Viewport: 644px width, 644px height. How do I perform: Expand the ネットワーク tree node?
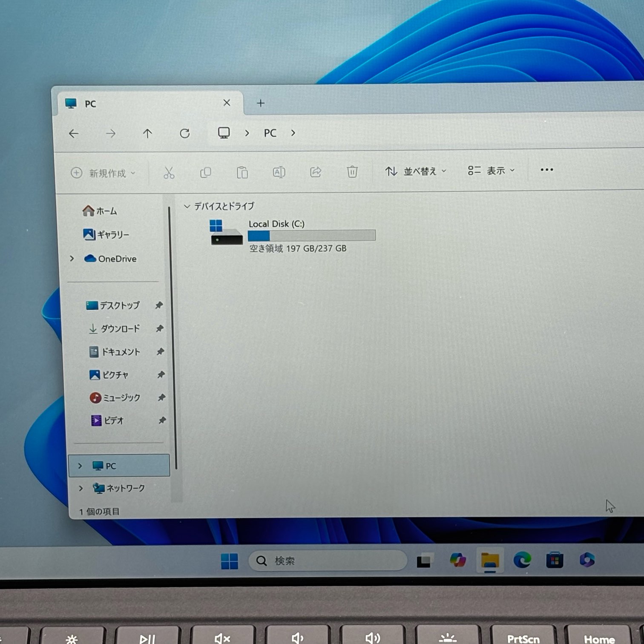click(80, 488)
